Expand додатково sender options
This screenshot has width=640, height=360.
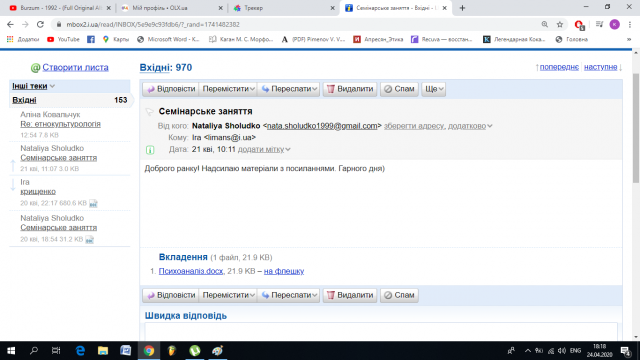pos(470,126)
